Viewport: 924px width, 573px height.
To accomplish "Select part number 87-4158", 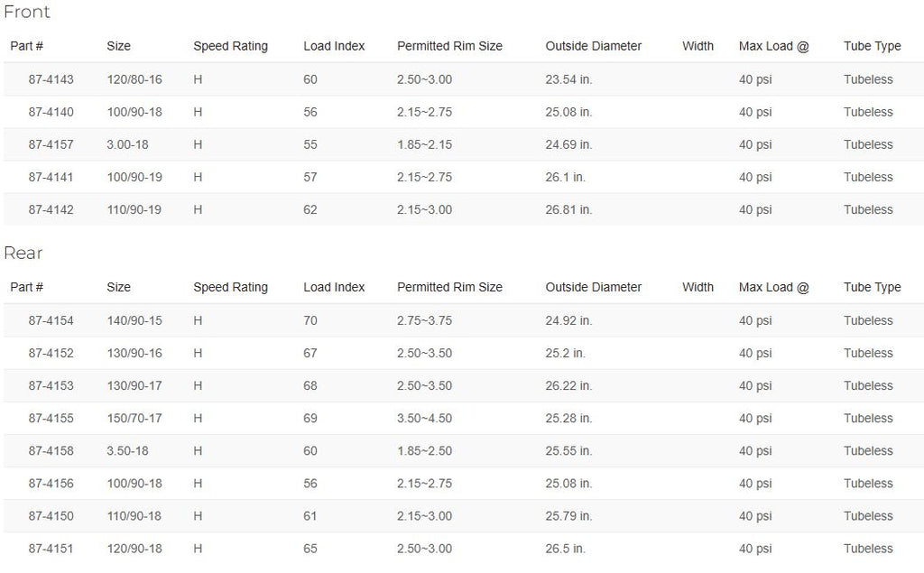I will coord(51,451).
